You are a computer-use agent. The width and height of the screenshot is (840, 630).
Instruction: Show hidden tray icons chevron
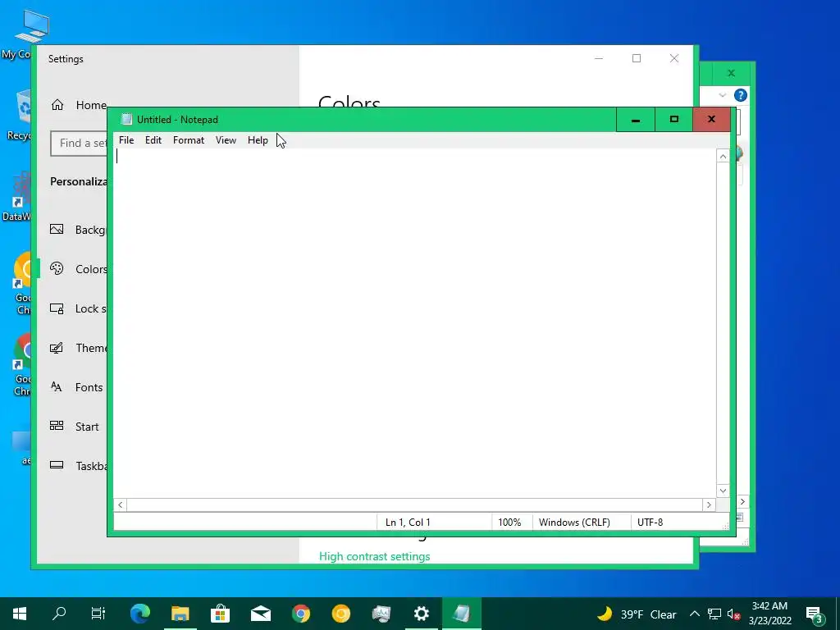coord(694,614)
